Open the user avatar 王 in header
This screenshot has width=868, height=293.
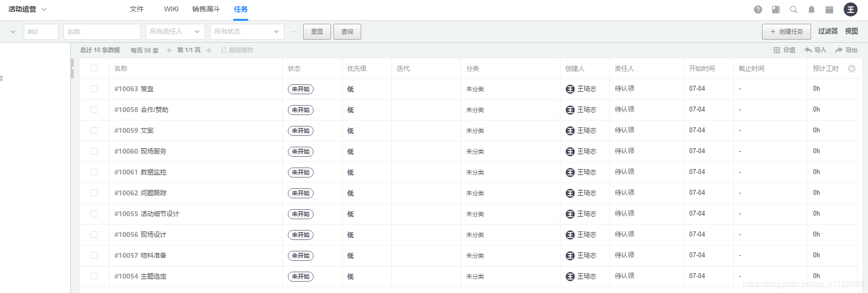click(851, 9)
